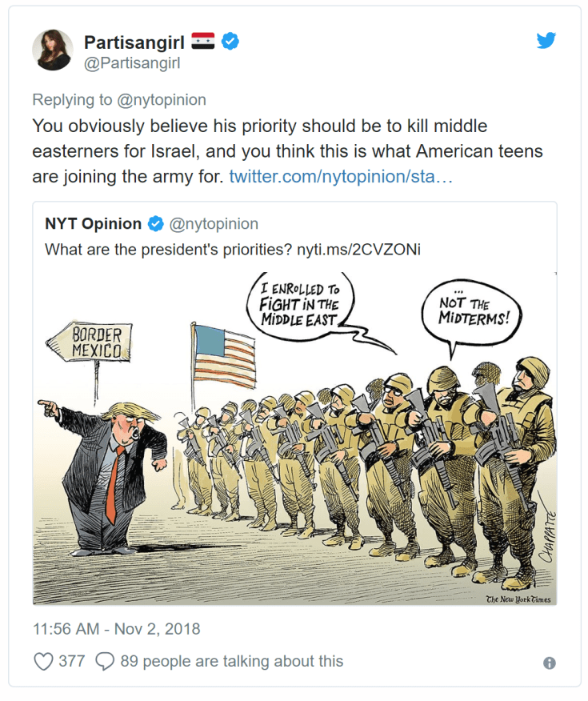Click Partisangirl's profile avatar
This screenshot has width=588, height=701.
coord(53,50)
